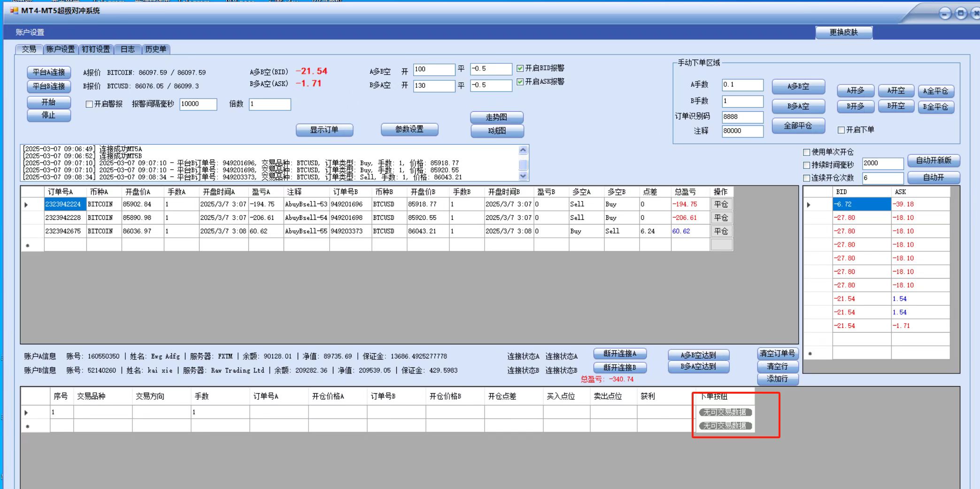
Task: Close order 2323942224 with 平仓
Action: [x=721, y=204]
